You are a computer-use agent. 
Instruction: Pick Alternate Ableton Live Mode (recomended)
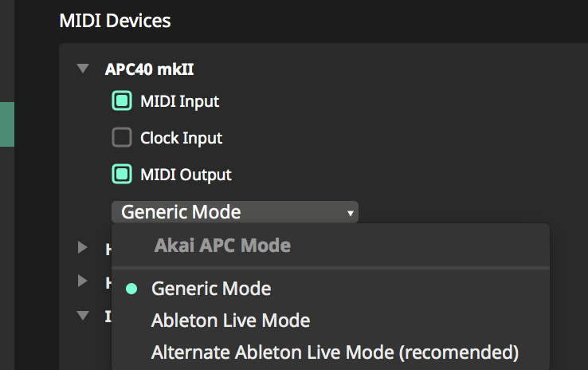(x=335, y=352)
